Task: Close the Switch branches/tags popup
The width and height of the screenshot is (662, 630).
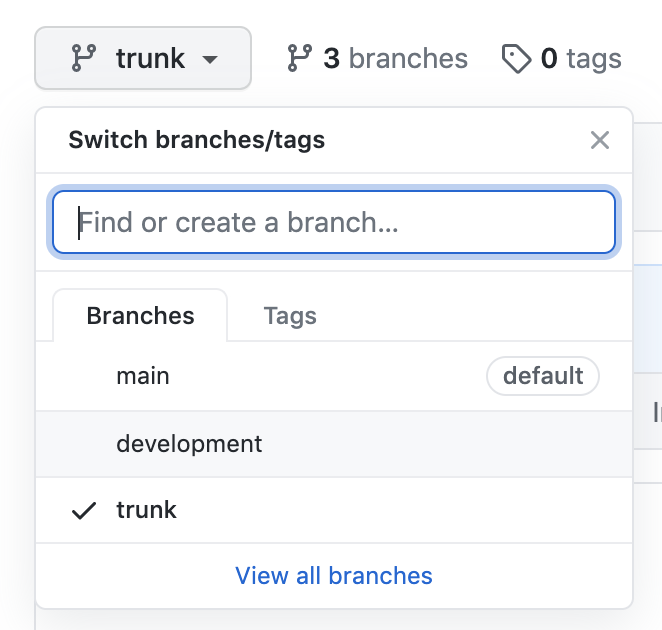Action: (599, 140)
